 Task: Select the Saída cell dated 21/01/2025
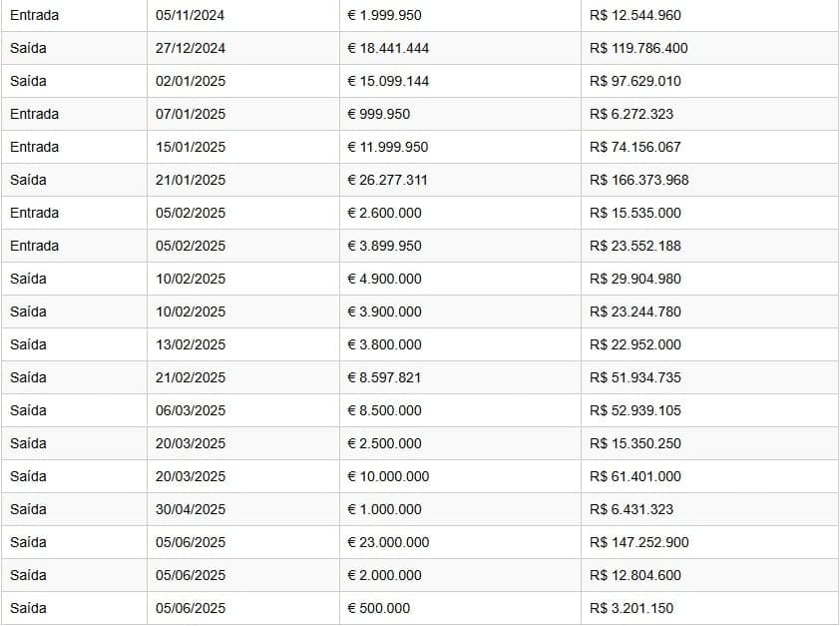pyautogui.click(x=28, y=180)
